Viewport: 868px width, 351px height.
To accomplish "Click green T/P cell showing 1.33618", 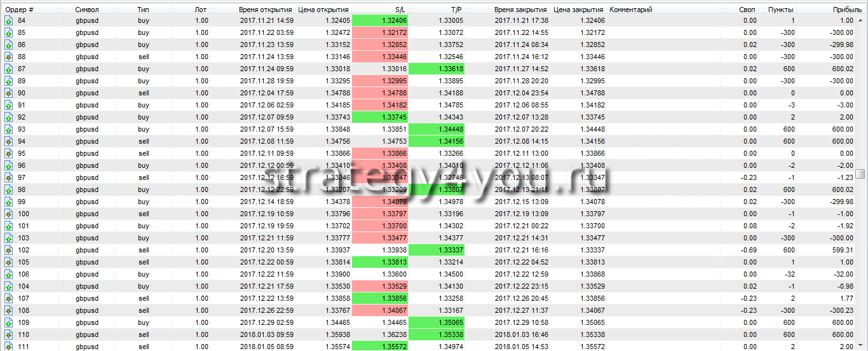I will tap(437, 69).
